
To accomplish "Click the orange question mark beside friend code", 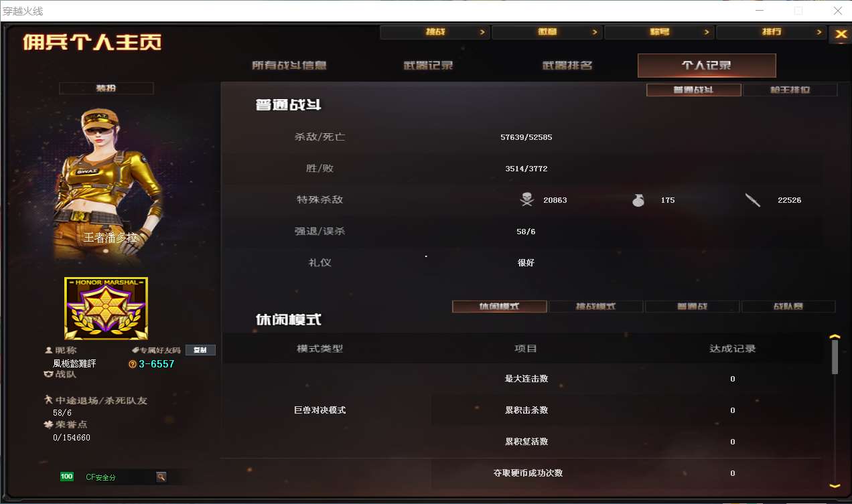I will (x=133, y=364).
